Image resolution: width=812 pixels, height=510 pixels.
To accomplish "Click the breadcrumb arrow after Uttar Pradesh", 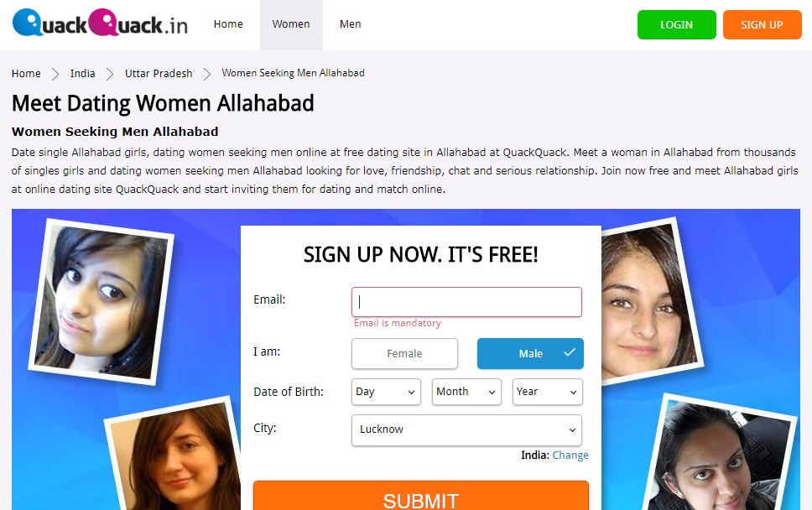I will click(206, 74).
